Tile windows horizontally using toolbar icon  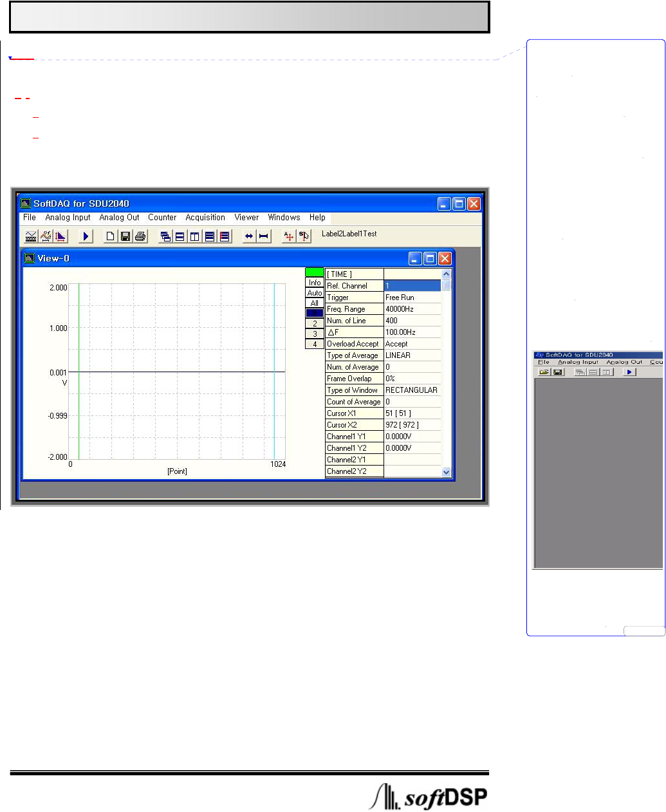(180, 236)
